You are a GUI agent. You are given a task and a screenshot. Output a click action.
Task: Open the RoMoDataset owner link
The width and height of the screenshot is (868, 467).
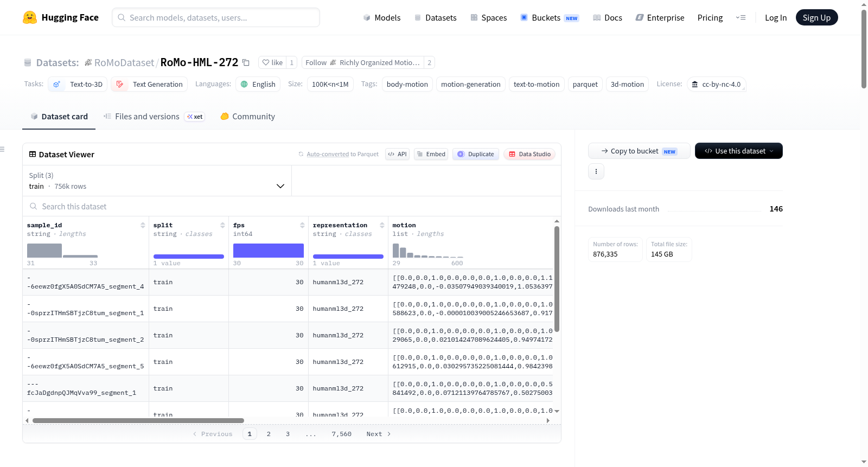pyautogui.click(x=124, y=62)
